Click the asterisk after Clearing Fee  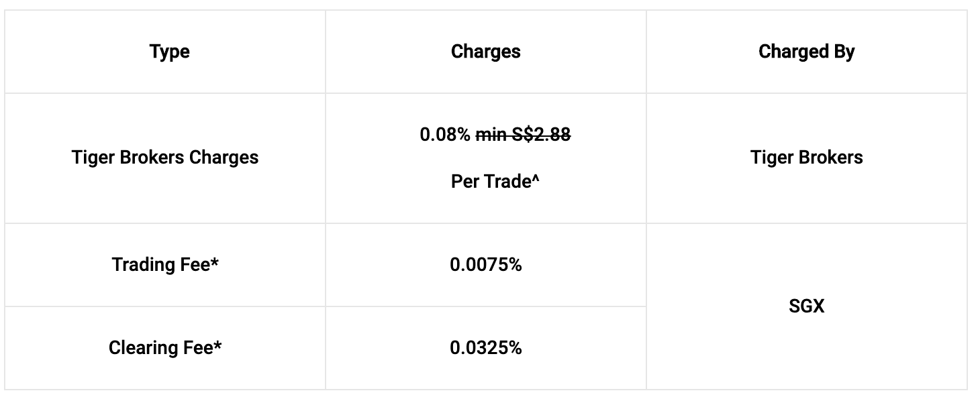tap(217, 345)
